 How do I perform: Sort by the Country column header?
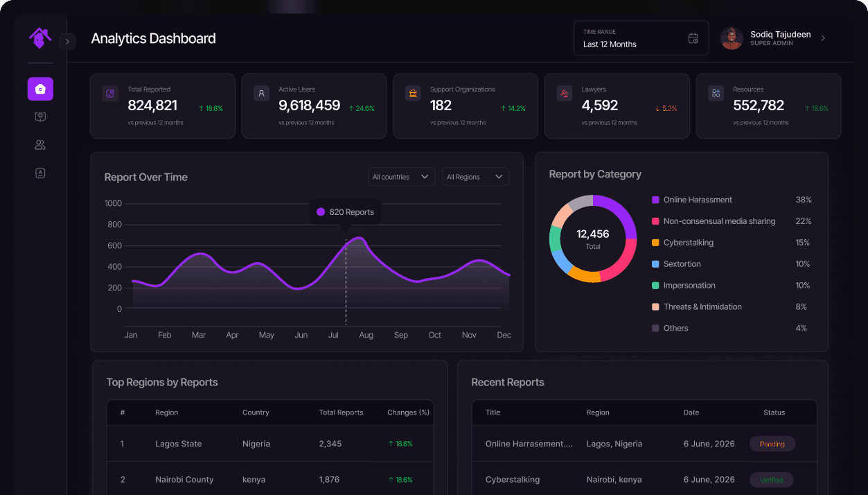(x=256, y=412)
